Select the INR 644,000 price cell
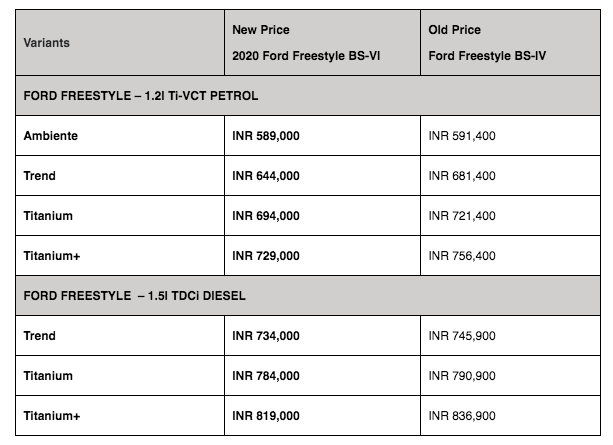This screenshot has width=613, height=445. [265, 176]
